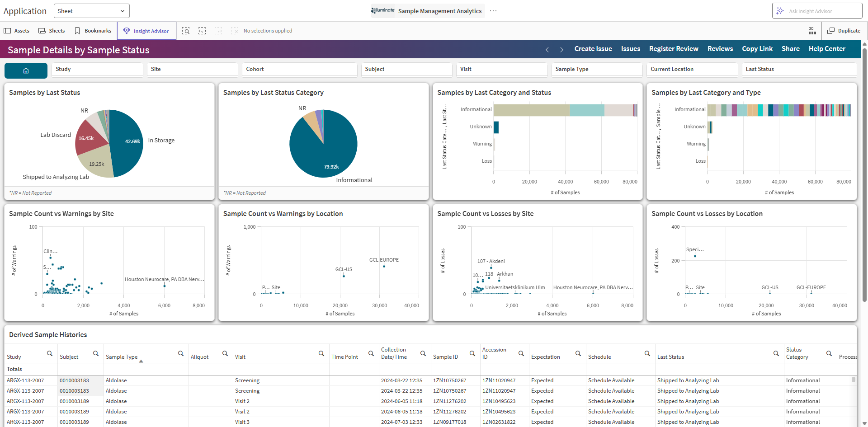Image resolution: width=868 pixels, height=427 pixels.
Task: Click the smart search selection icon
Action: pyautogui.click(x=186, y=31)
